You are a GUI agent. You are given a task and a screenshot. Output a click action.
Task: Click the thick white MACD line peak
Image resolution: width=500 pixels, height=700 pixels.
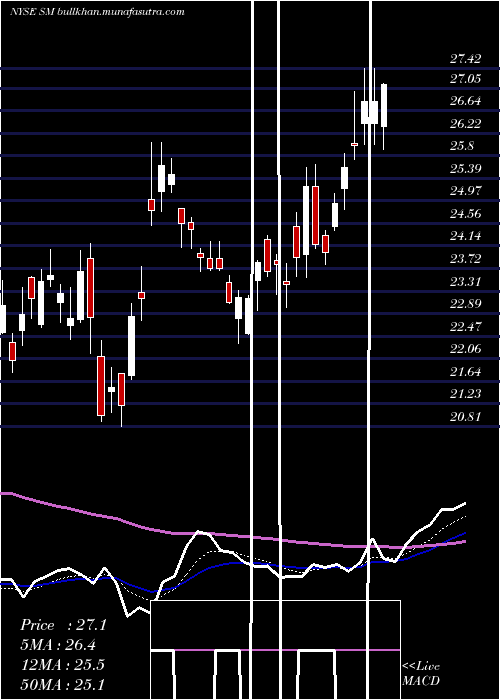click(199, 532)
